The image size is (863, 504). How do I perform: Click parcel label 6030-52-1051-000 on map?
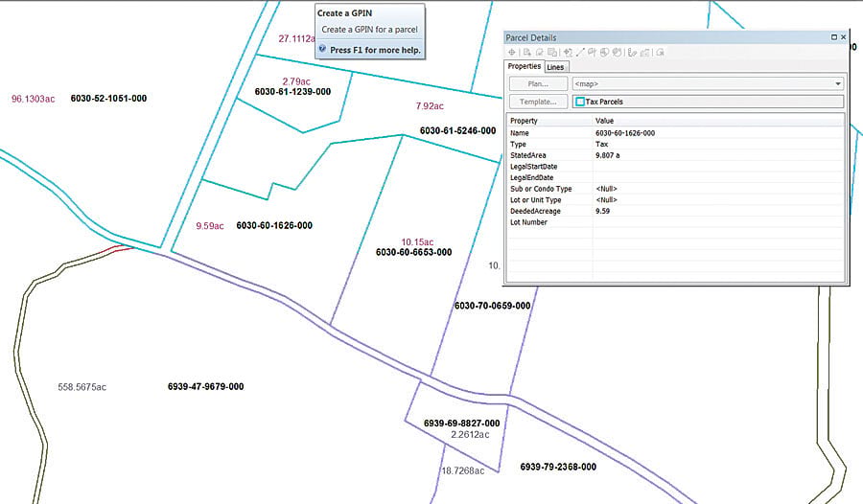point(108,99)
